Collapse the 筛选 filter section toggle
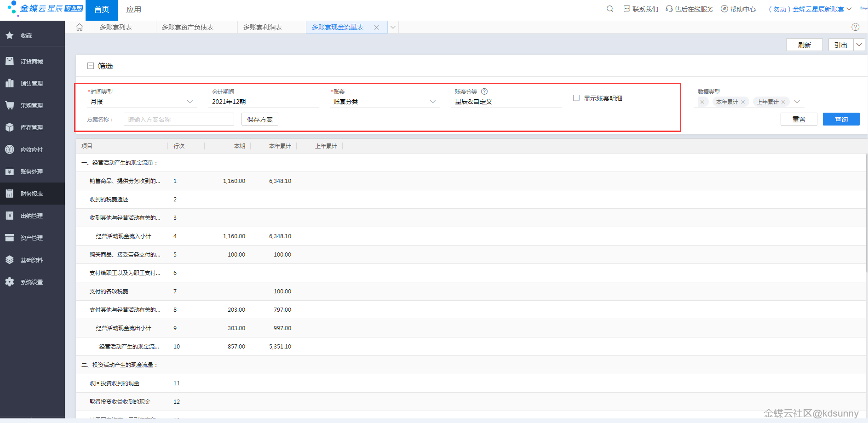This screenshot has width=868, height=423. click(x=91, y=66)
